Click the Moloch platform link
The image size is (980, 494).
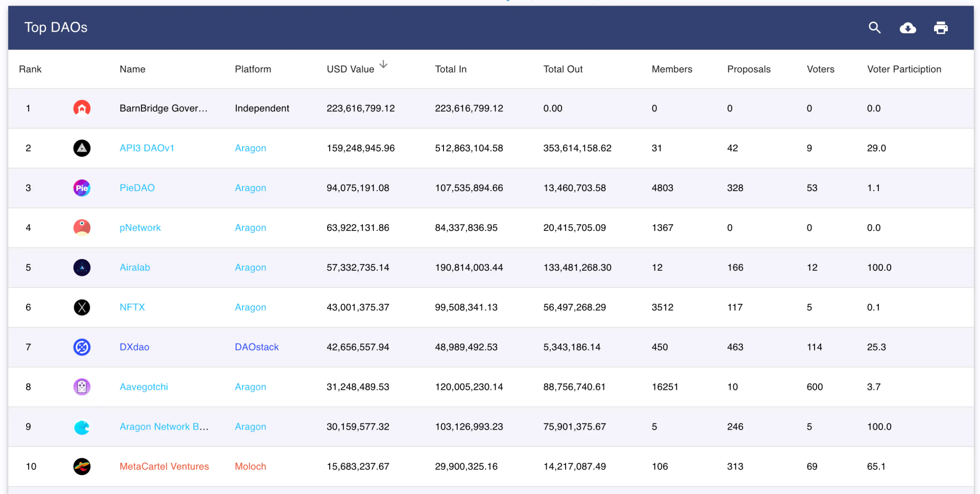[251, 466]
